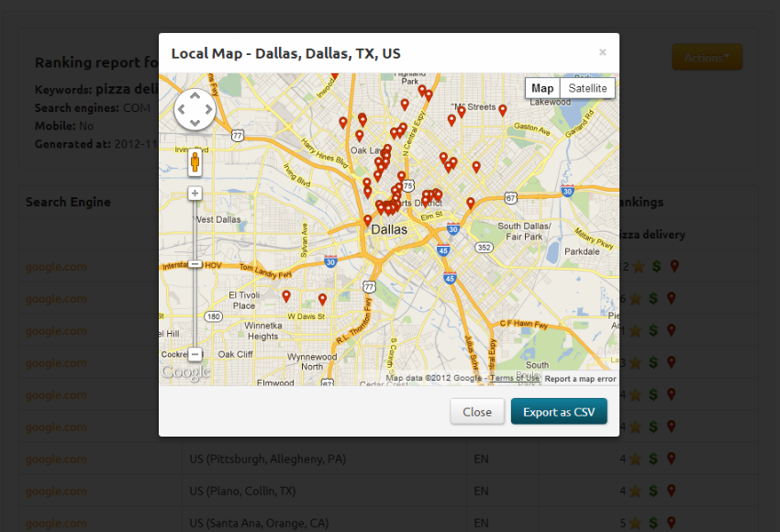Click the Close button in the dialog
780x532 pixels.
tap(477, 412)
